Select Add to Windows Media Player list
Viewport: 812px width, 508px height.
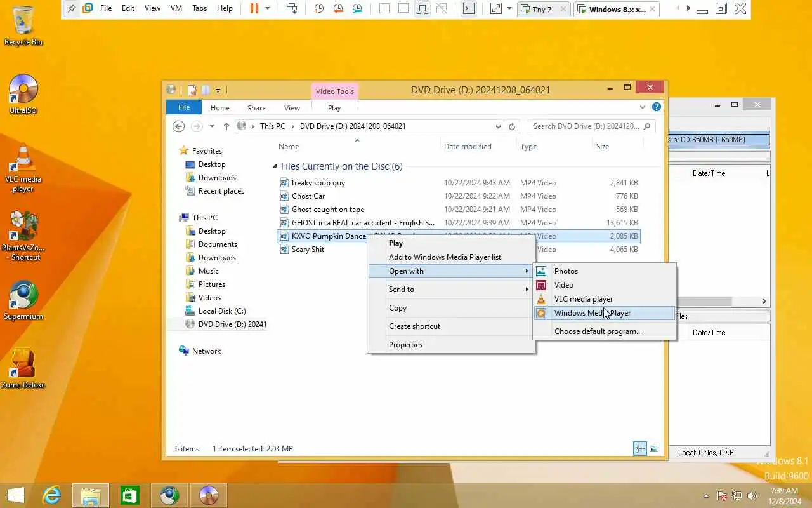[x=452, y=257]
